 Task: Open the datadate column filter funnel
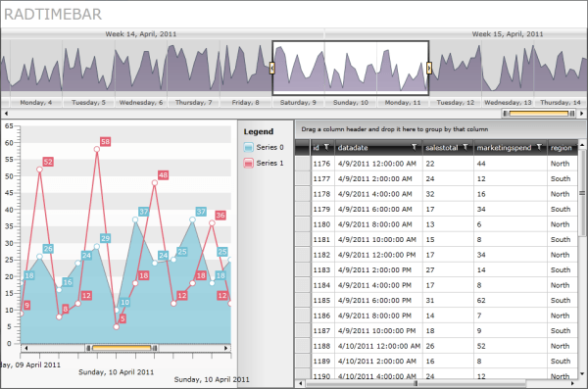(x=415, y=147)
